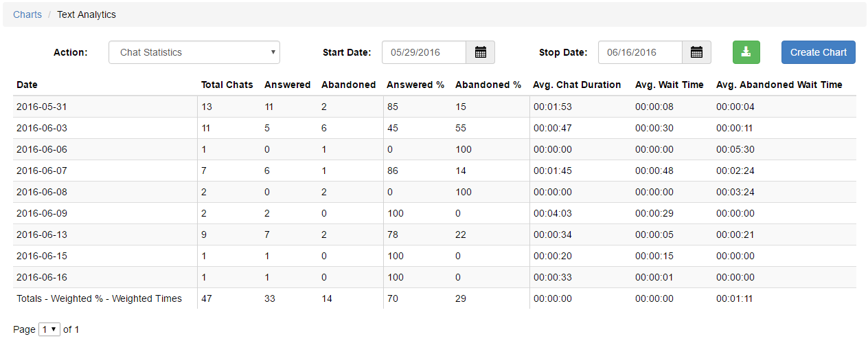Click the Date column header

tap(27, 85)
